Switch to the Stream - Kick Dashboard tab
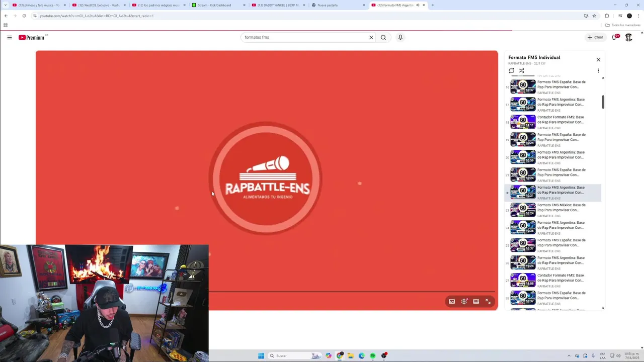The height and width of the screenshot is (362, 644). (218, 5)
